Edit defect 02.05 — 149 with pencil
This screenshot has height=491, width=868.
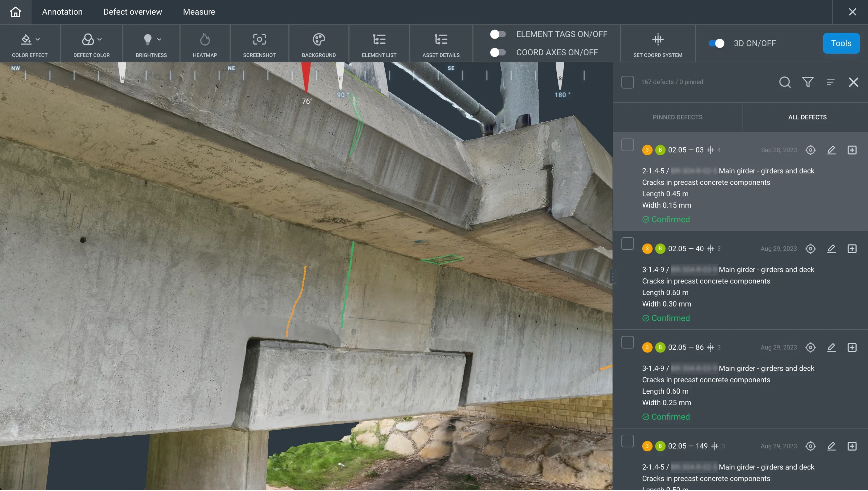coord(831,446)
